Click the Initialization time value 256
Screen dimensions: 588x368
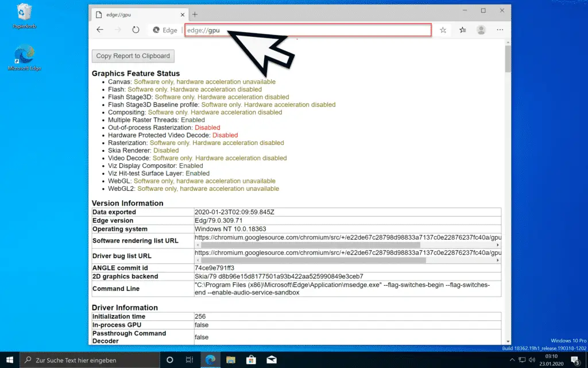tap(200, 317)
